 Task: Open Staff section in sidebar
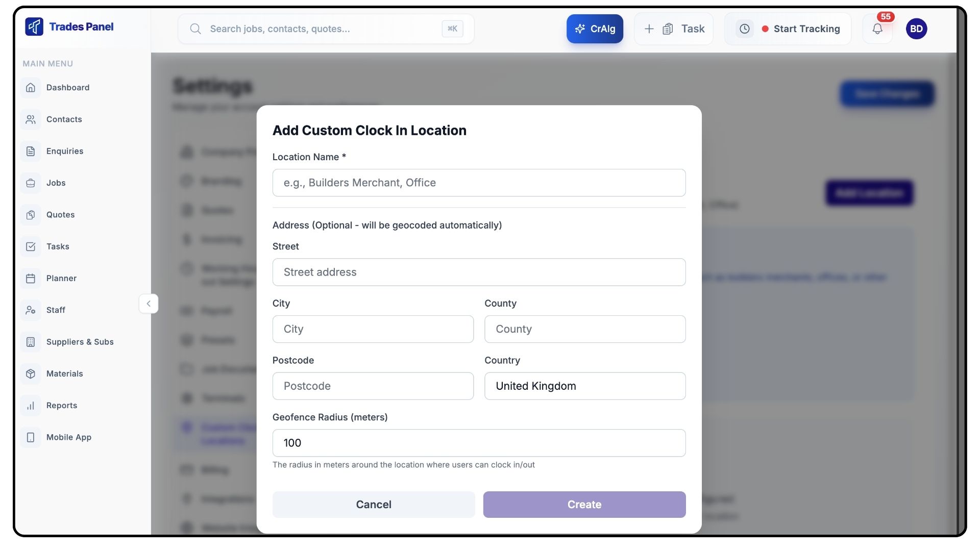point(56,310)
